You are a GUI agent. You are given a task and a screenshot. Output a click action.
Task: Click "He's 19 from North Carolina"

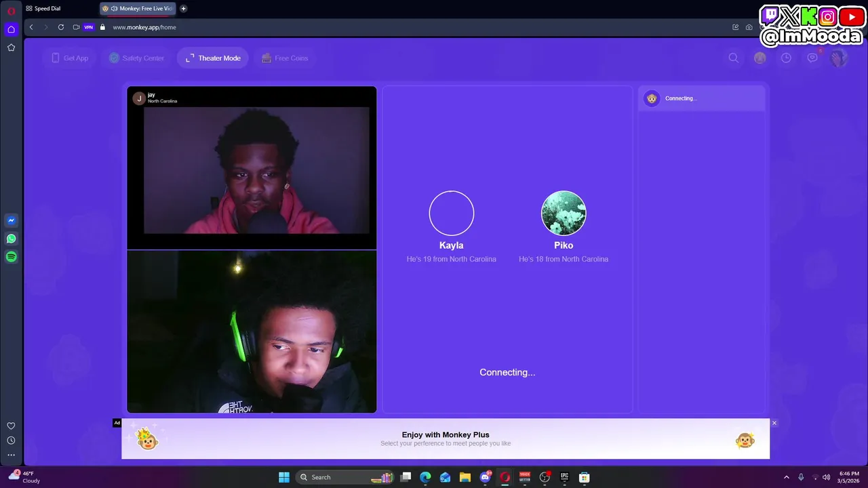pyautogui.click(x=452, y=259)
